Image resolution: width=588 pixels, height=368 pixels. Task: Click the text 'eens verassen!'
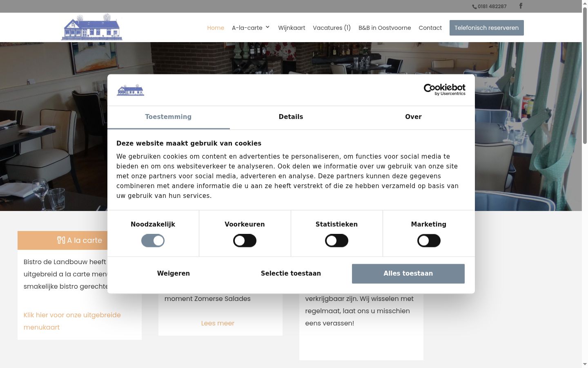pyautogui.click(x=330, y=323)
